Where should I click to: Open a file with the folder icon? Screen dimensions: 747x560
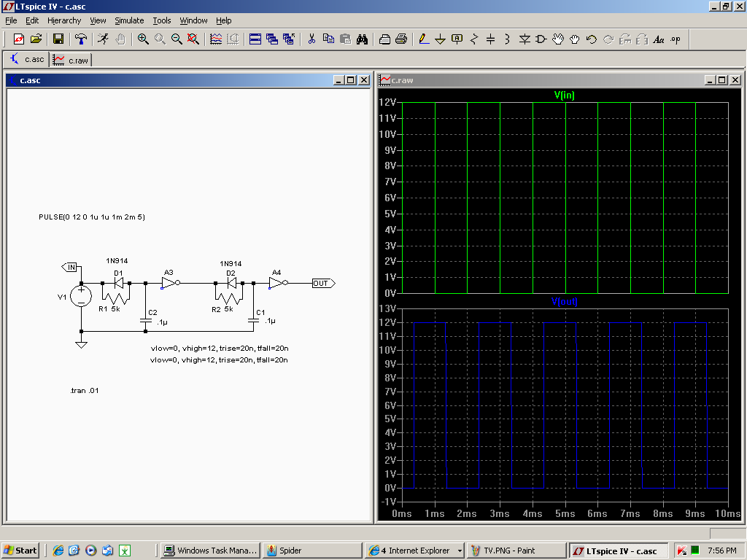36,39
